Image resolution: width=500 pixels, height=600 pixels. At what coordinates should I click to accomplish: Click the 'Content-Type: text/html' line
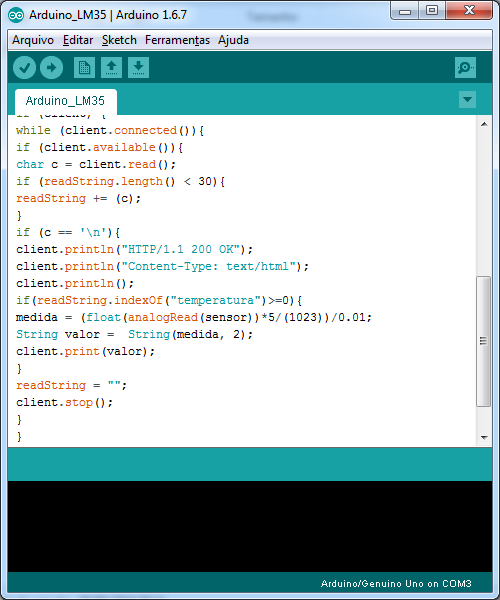tap(163, 266)
